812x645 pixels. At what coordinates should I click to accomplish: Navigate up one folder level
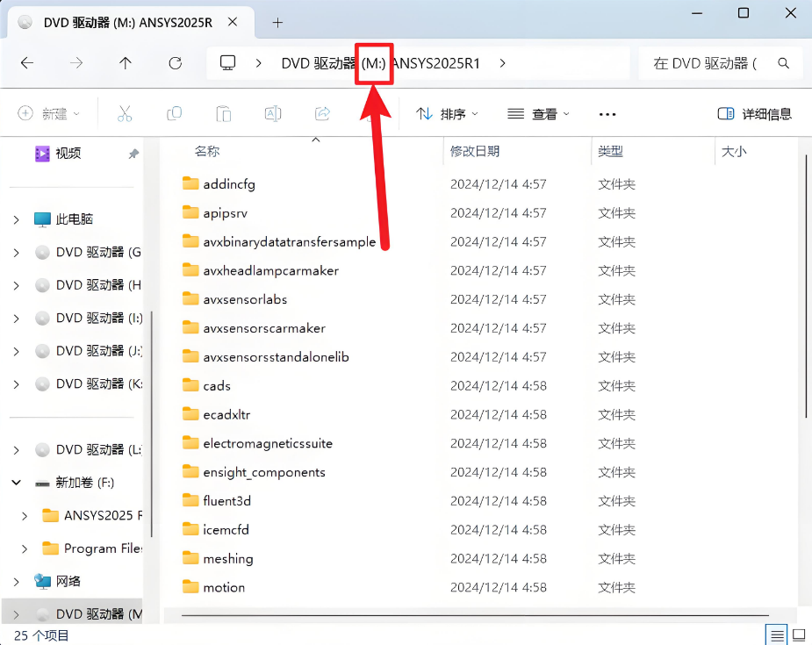126,63
